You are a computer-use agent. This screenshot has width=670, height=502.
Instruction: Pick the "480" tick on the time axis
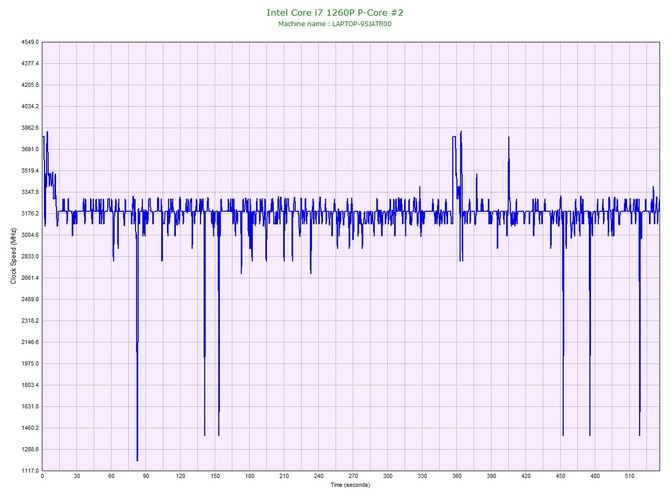click(595, 476)
